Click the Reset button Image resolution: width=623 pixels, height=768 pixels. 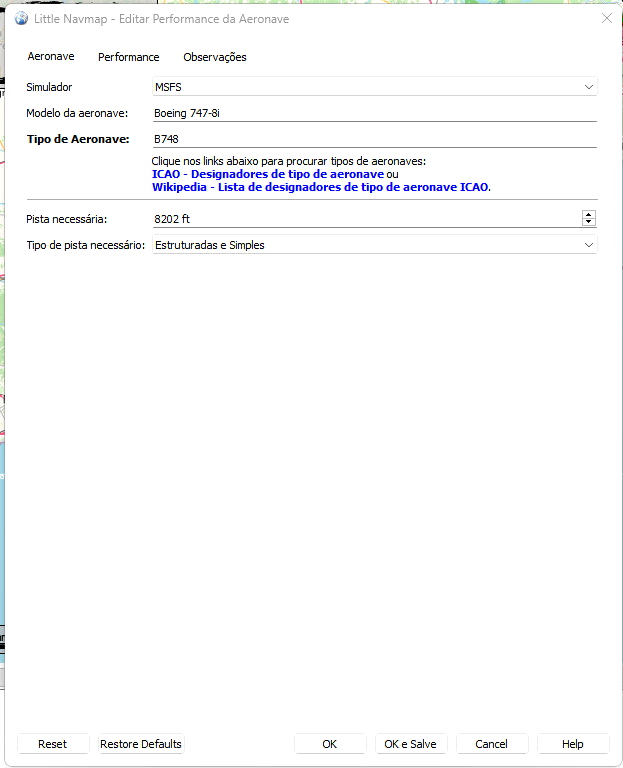point(53,744)
